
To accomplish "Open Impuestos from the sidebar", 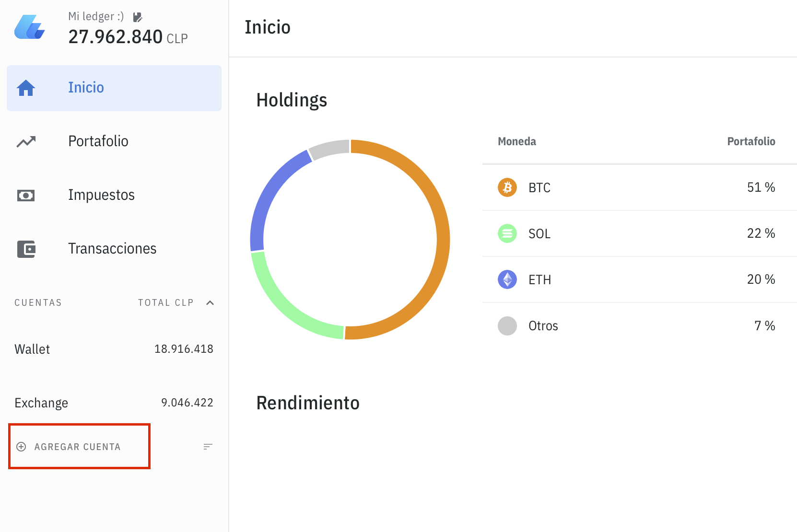I will 114,196.
